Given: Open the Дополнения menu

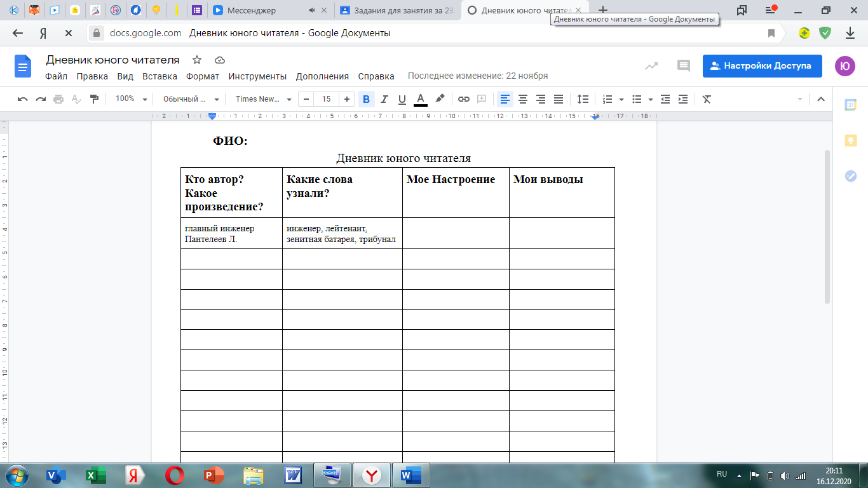Looking at the screenshot, I should [x=322, y=76].
